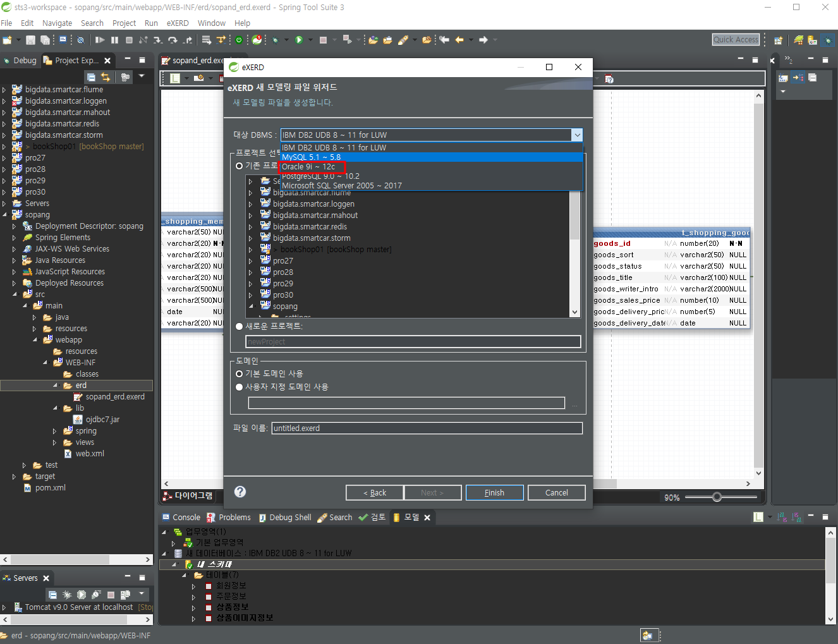Click the Back button in wizard
Viewport: 838px width, 644px height.
[375, 492]
